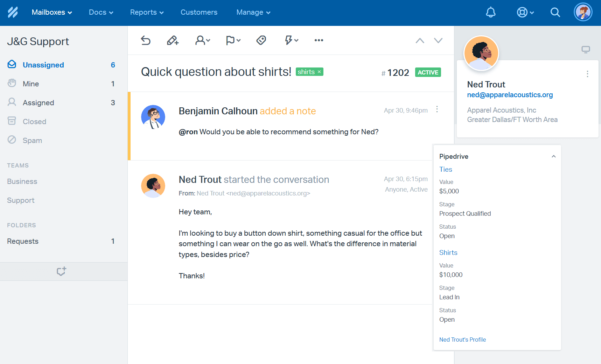Remove the shirts tag
601x364 pixels.
click(x=319, y=72)
